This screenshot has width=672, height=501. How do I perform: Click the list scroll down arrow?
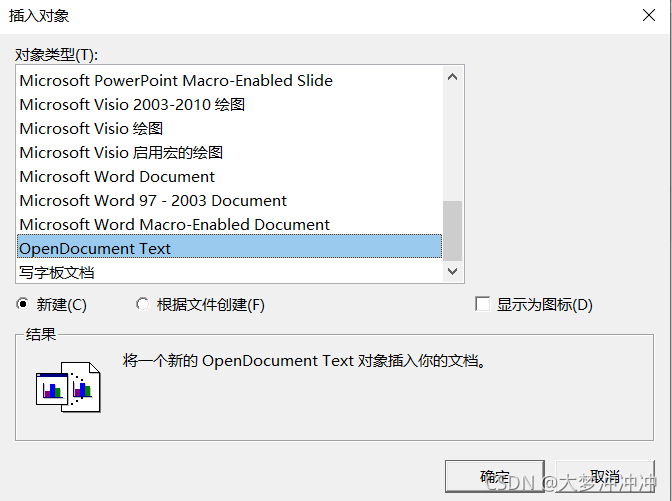(453, 271)
